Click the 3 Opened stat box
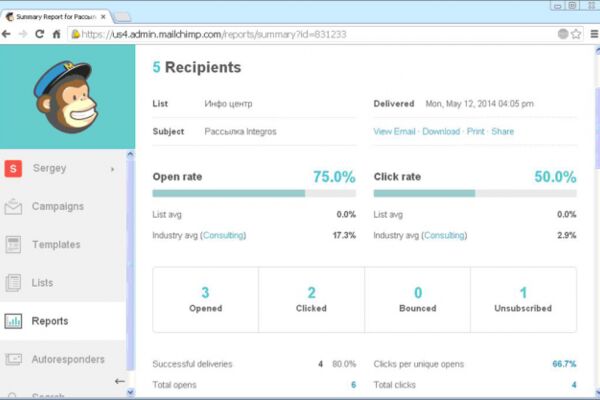The height and width of the screenshot is (400, 600). [205, 300]
